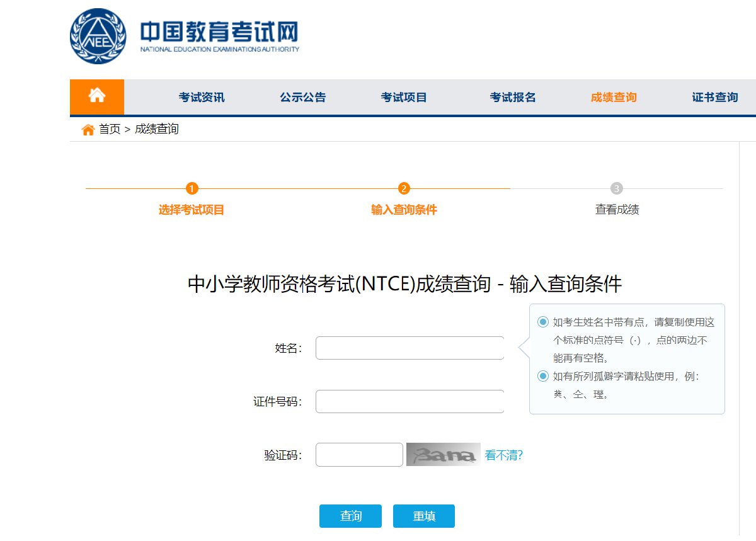Click the orange home icon in navbar
Image resolution: width=756 pixels, height=541 pixels.
[x=96, y=96]
